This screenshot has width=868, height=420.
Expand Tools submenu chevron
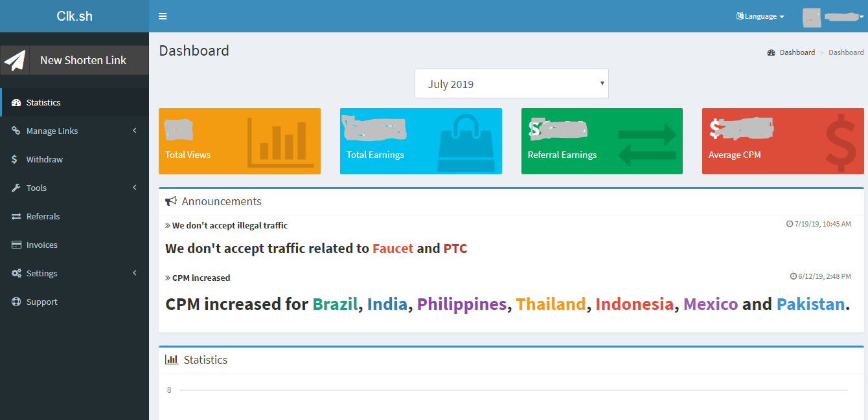135,188
